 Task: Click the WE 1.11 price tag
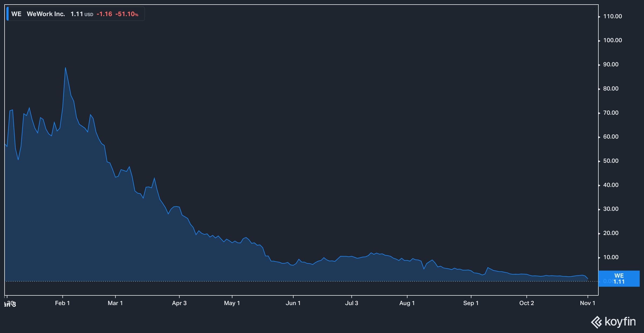point(619,278)
